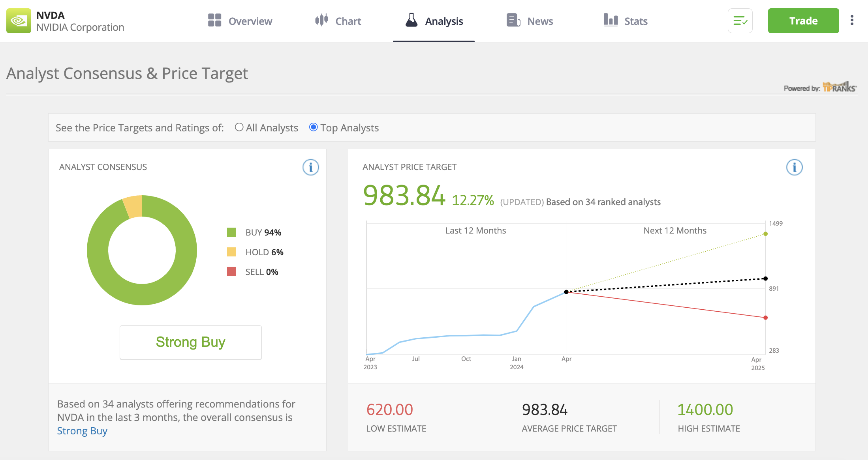Click the 'Last 12 Months' chart label
Viewport: 868px width, 460px height.
click(x=475, y=230)
